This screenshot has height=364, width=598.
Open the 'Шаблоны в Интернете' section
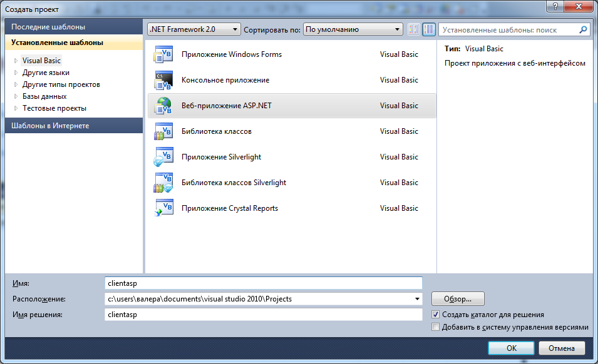(74, 125)
